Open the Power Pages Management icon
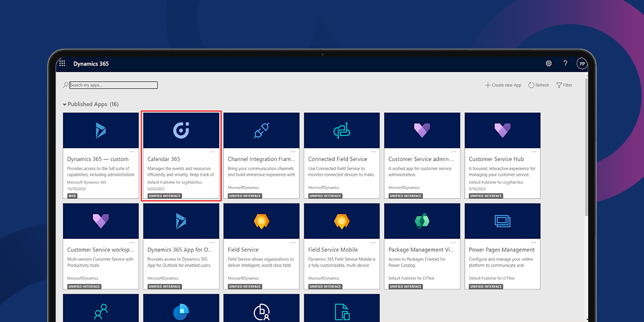This screenshot has width=644, height=322. pos(502,221)
